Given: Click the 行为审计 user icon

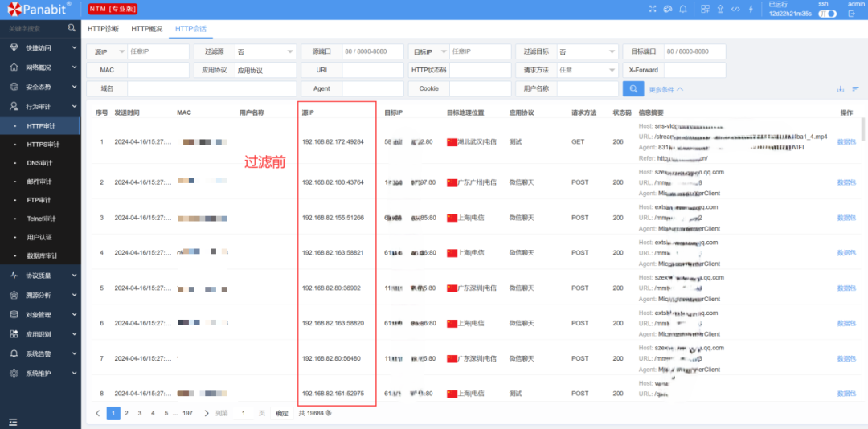Looking at the screenshot, I should 14,106.
